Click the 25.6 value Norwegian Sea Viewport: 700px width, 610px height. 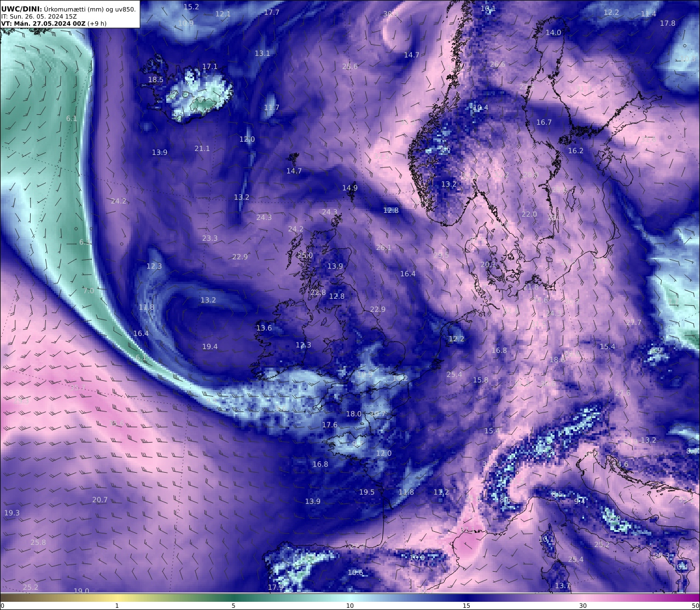tap(350, 66)
